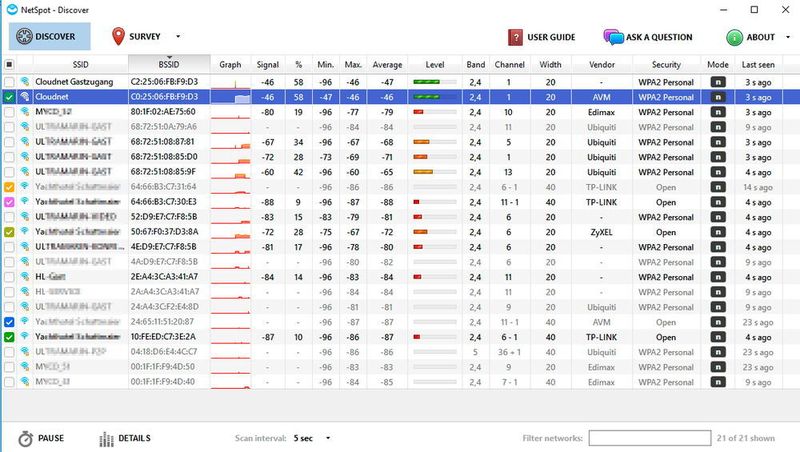Click Wi-Fi icon in row 50:67:F0:37:D3:8A
The width and height of the screenshot is (800, 452).
tap(25, 232)
